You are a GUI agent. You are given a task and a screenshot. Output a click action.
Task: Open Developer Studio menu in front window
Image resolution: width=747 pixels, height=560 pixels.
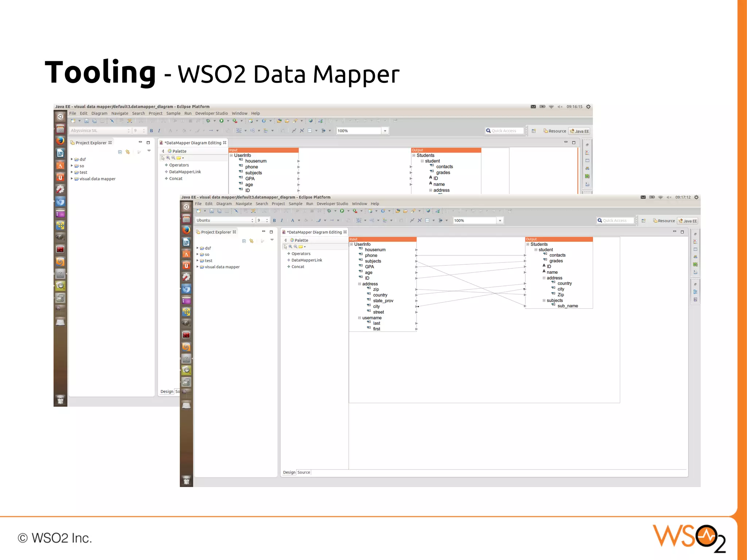[332, 204]
